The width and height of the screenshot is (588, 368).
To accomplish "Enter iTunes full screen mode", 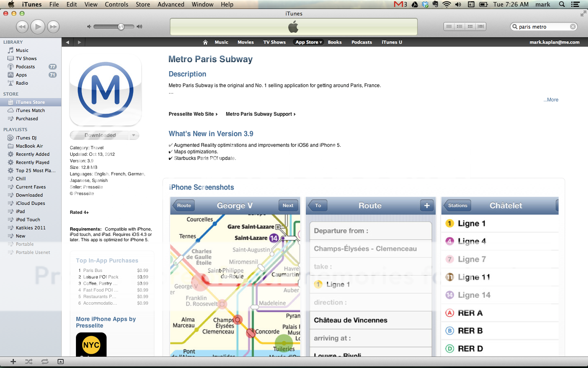I will (x=583, y=13).
